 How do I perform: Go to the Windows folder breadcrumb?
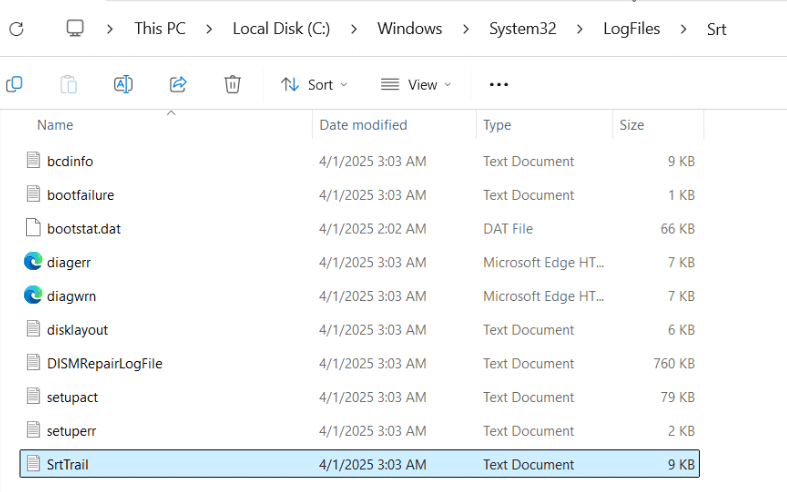410,29
